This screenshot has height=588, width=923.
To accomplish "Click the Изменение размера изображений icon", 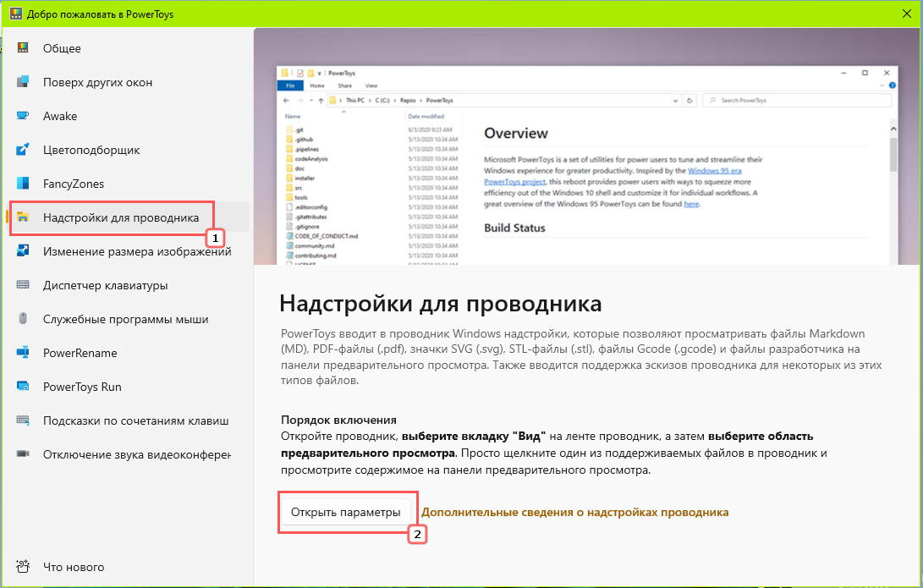I will pyautogui.click(x=23, y=250).
